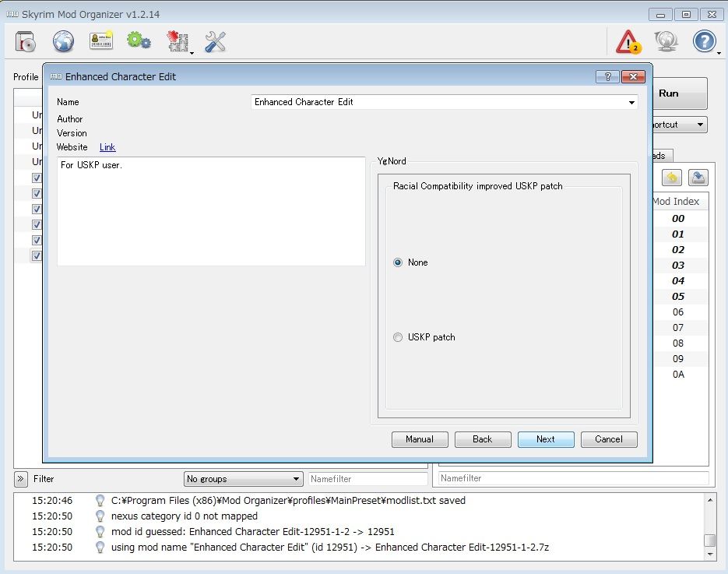Select the USKP patch radio option

(x=398, y=337)
